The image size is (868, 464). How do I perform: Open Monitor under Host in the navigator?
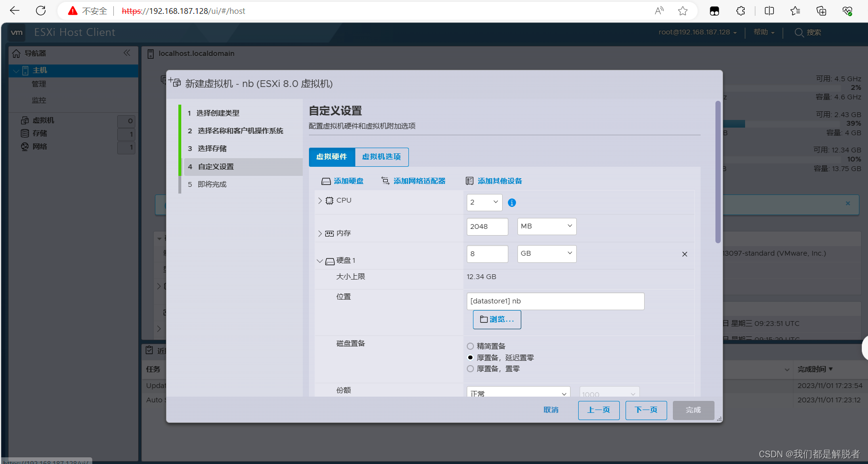[39, 100]
